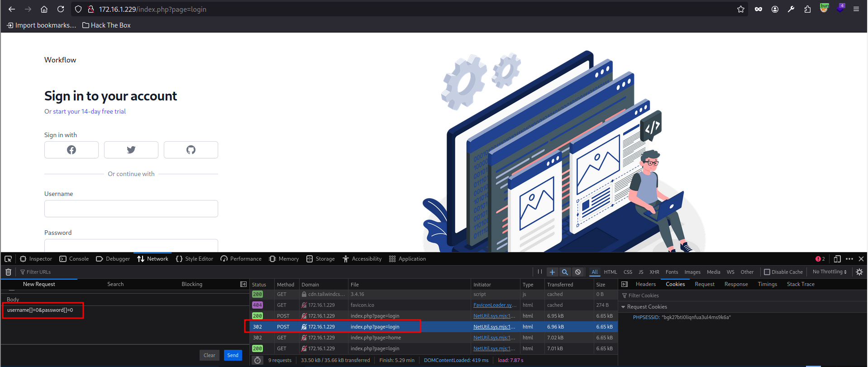Enable the Disable Cache checkbox

point(767,272)
